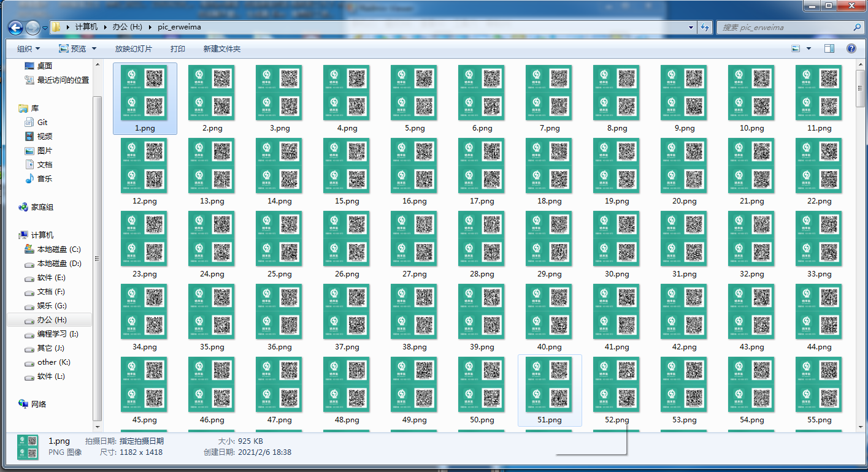868x472 pixels.
Task: Open the 组织 menu
Action: coord(28,48)
